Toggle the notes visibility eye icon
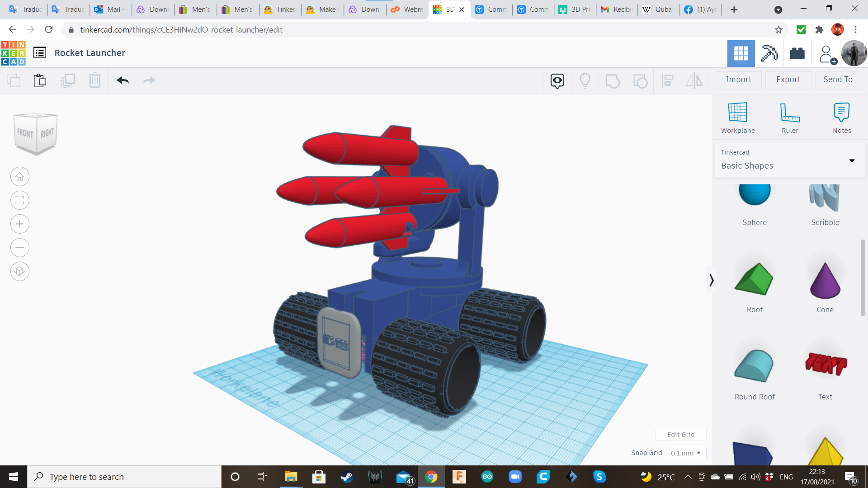The height and width of the screenshot is (488, 868). pos(557,81)
